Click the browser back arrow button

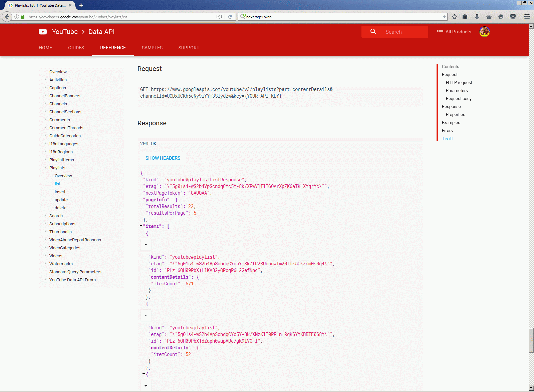[7, 17]
